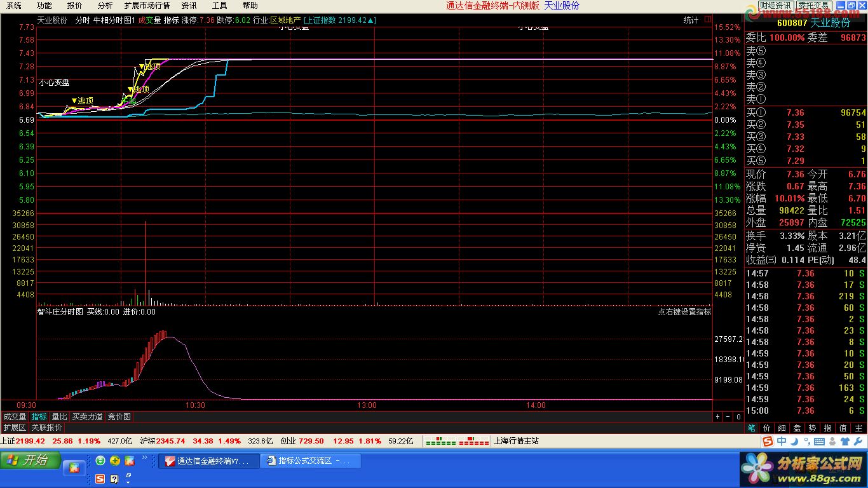Open the wrench settings icon in IME bar
Viewport: 868px width, 488px height.
(x=858, y=442)
